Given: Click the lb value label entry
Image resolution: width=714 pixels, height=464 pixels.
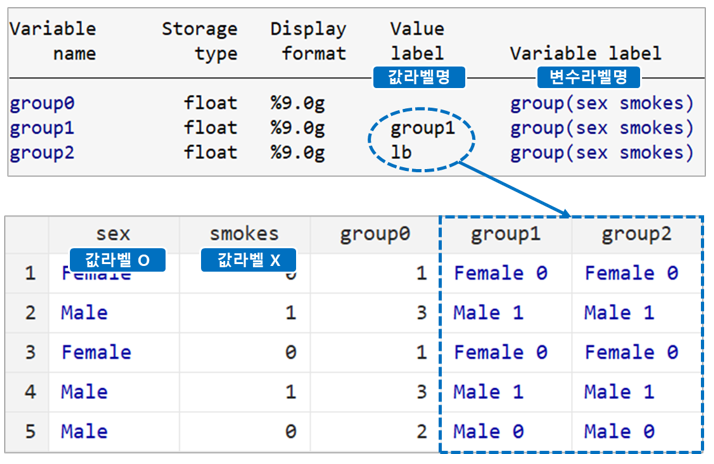Looking at the screenshot, I should [401, 152].
